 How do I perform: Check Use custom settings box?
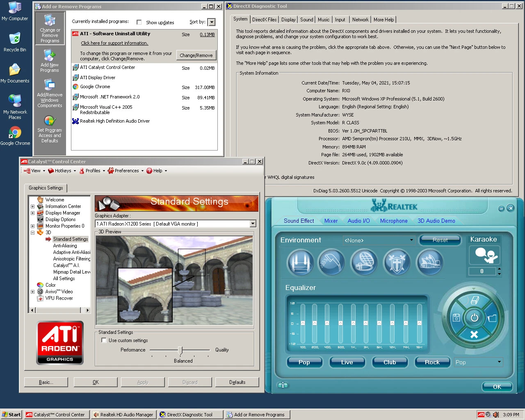pos(104,340)
